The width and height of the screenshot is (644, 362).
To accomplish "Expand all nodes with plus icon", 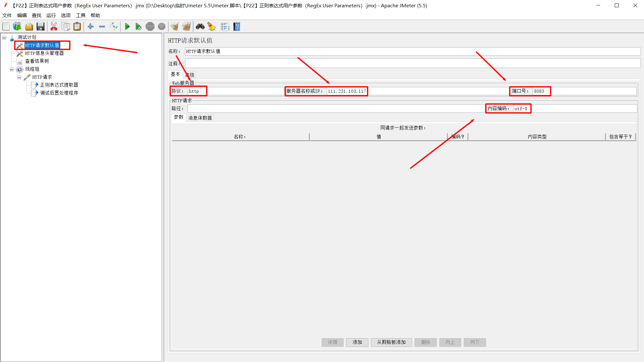I will [x=91, y=27].
